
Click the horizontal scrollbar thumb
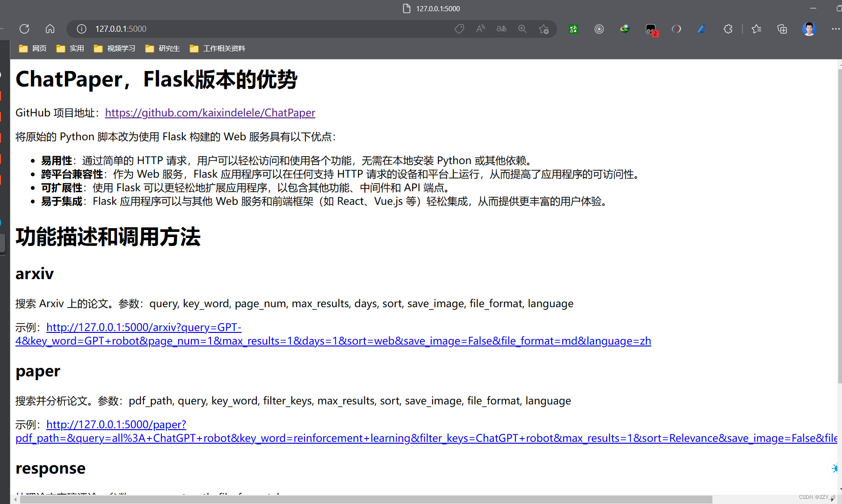click(x=366, y=500)
